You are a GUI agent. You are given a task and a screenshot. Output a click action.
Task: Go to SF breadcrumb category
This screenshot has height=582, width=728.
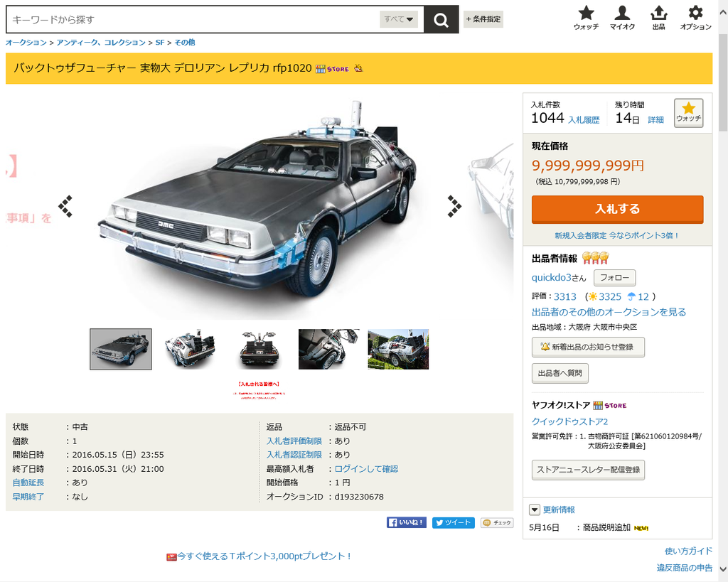(160, 42)
